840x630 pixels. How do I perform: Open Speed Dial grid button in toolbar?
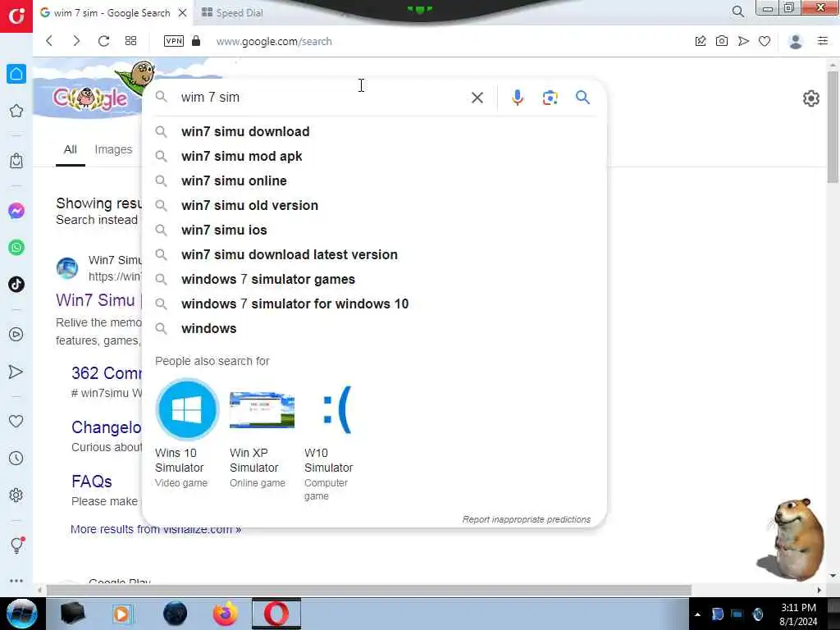(130, 41)
